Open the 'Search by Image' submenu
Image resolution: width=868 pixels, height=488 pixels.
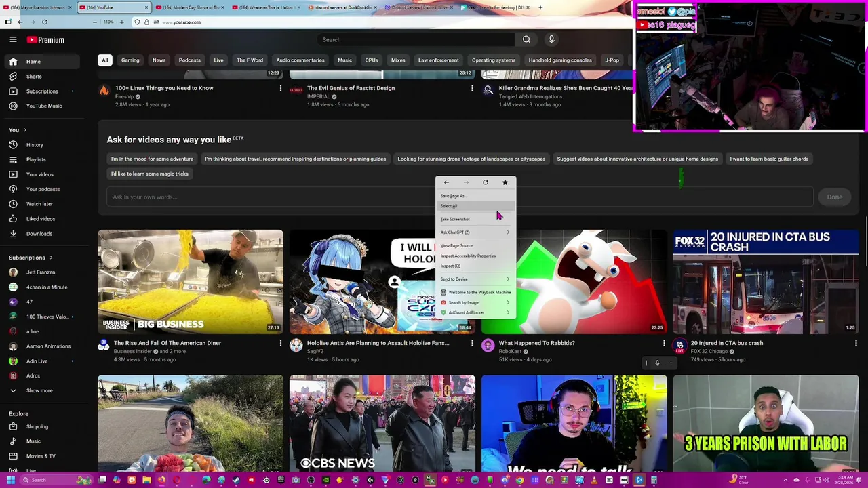[475, 302]
